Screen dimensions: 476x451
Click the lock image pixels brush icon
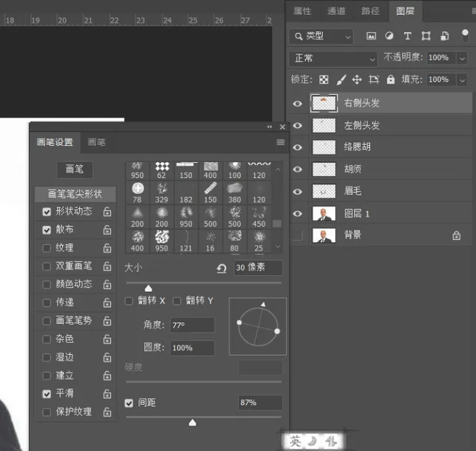point(340,80)
